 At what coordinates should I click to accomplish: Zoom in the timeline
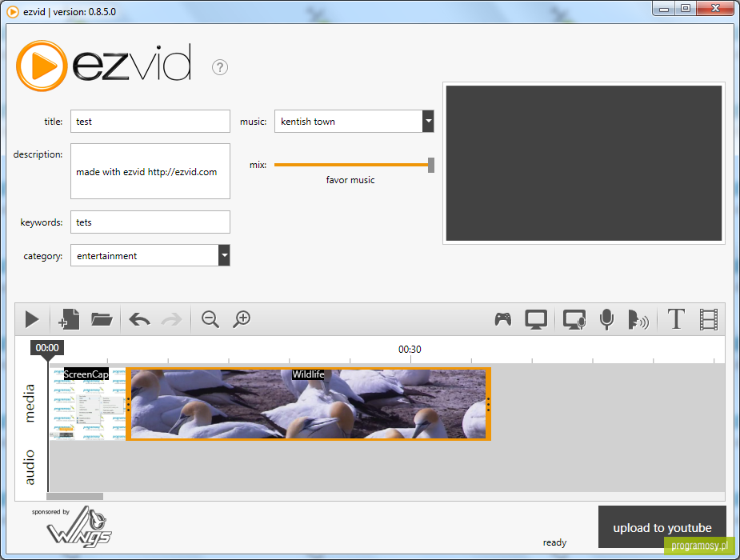click(242, 319)
